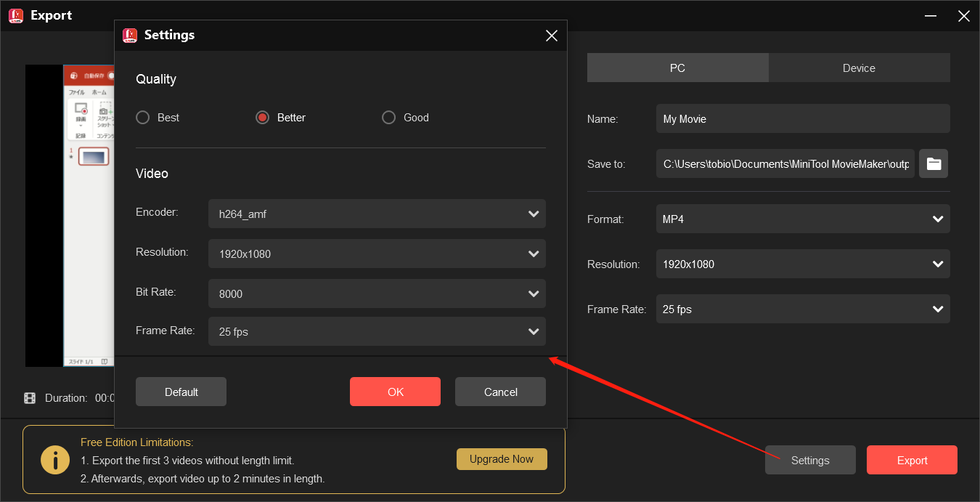Select the Good quality radio button
The image size is (980, 502).
point(388,117)
